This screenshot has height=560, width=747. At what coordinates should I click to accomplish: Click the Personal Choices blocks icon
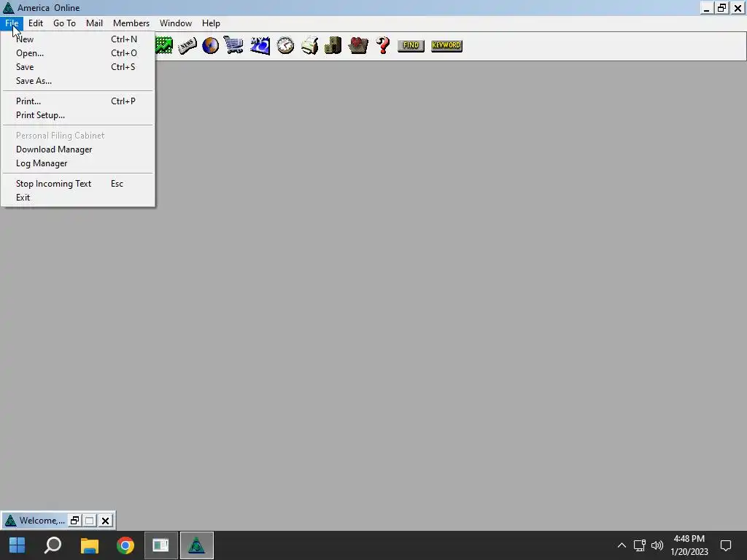(x=333, y=45)
